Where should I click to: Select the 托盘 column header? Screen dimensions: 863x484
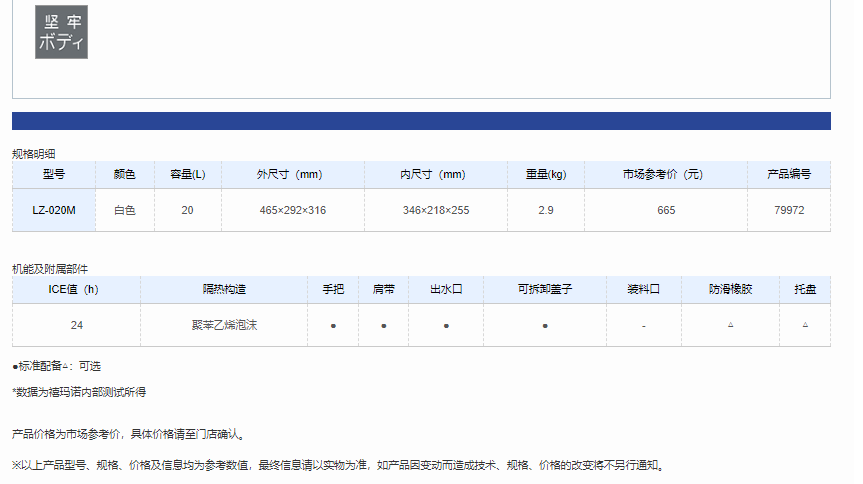click(x=805, y=290)
